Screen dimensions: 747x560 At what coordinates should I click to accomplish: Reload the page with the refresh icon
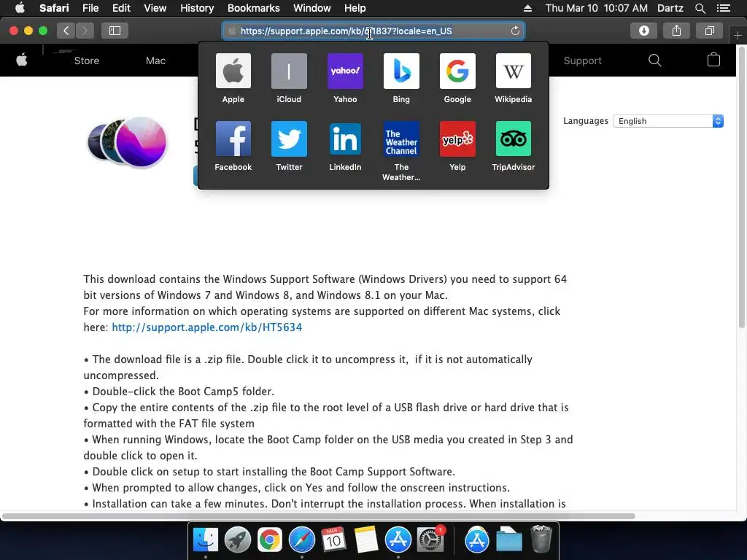click(515, 31)
